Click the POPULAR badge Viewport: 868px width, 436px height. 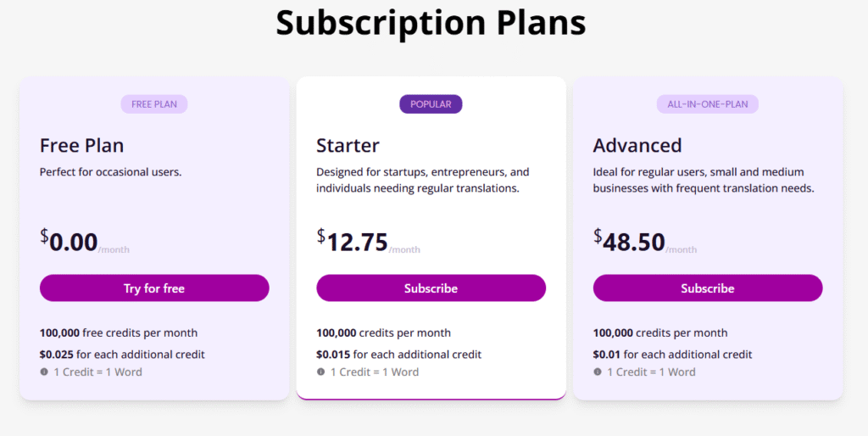point(431,104)
